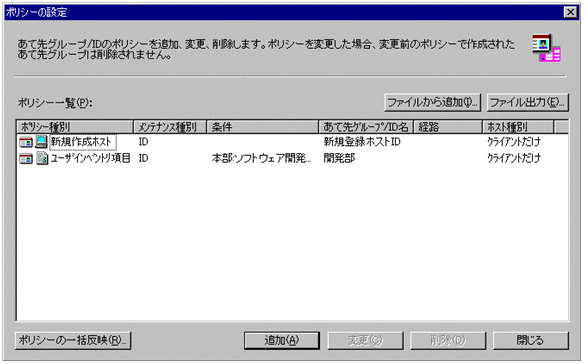Click the 変更(C) button

[x=365, y=340]
